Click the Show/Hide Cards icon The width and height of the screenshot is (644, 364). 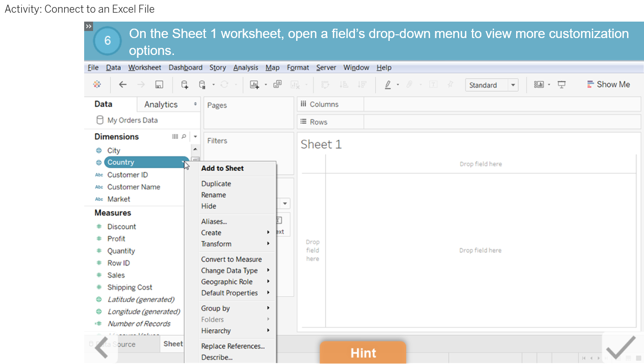coord(539,85)
